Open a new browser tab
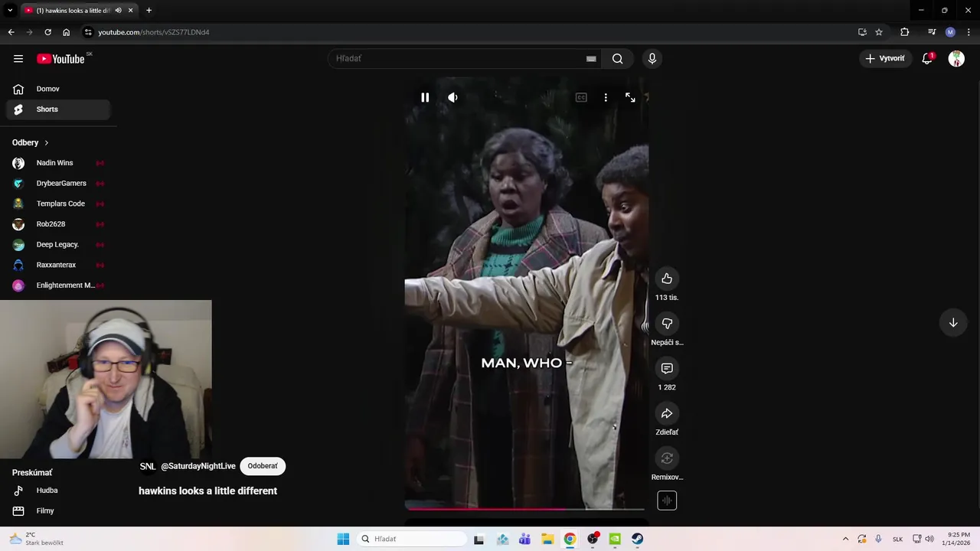 click(x=149, y=11)
